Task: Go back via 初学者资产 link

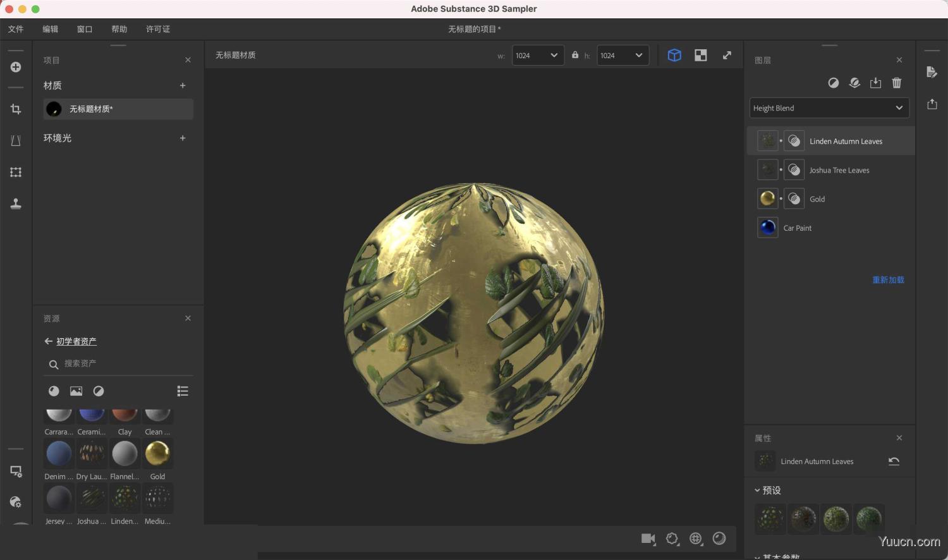Action: (x=76, y=341)
